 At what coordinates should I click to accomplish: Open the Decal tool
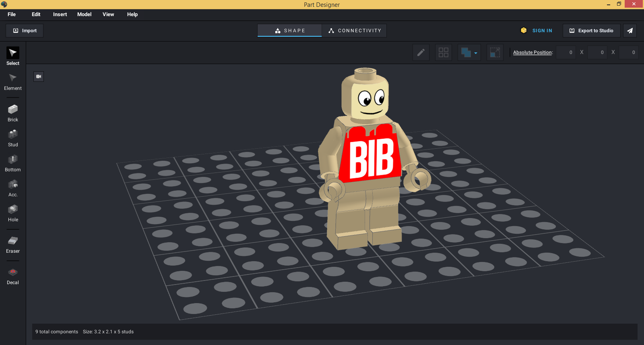(13, 276)
